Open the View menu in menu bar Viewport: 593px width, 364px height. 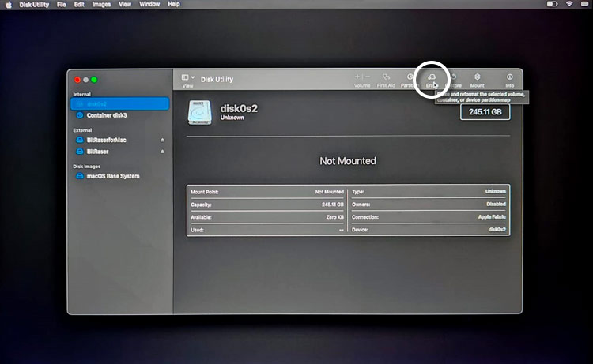[x=125, y=5]
